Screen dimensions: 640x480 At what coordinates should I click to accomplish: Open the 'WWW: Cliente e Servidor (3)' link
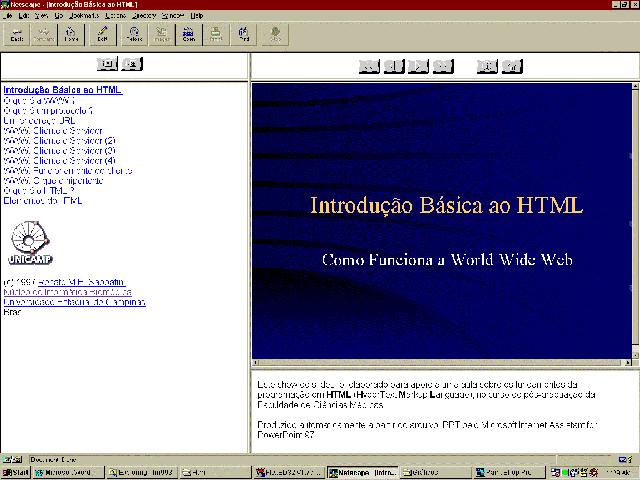[x=60, y=151]
